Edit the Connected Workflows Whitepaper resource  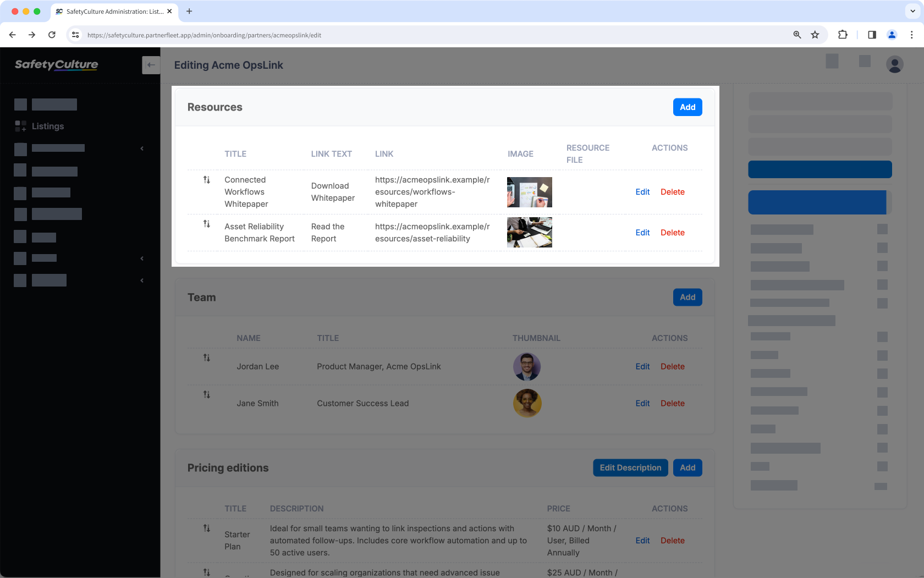(x=642, y=192)
